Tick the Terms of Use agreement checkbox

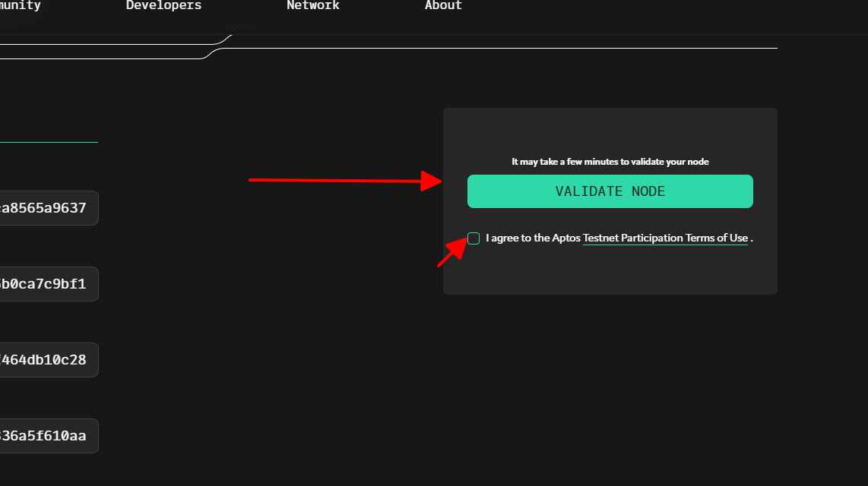click(474, 238)
